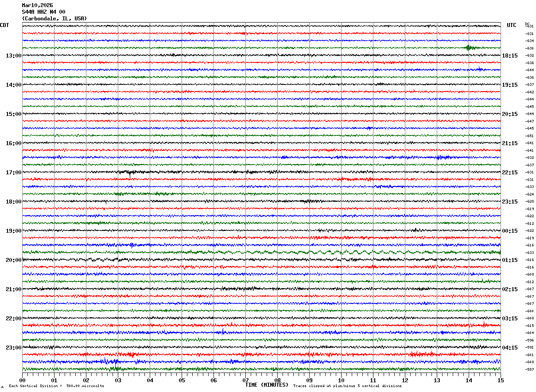Select the DC offset value '-615'

(529, 326)
